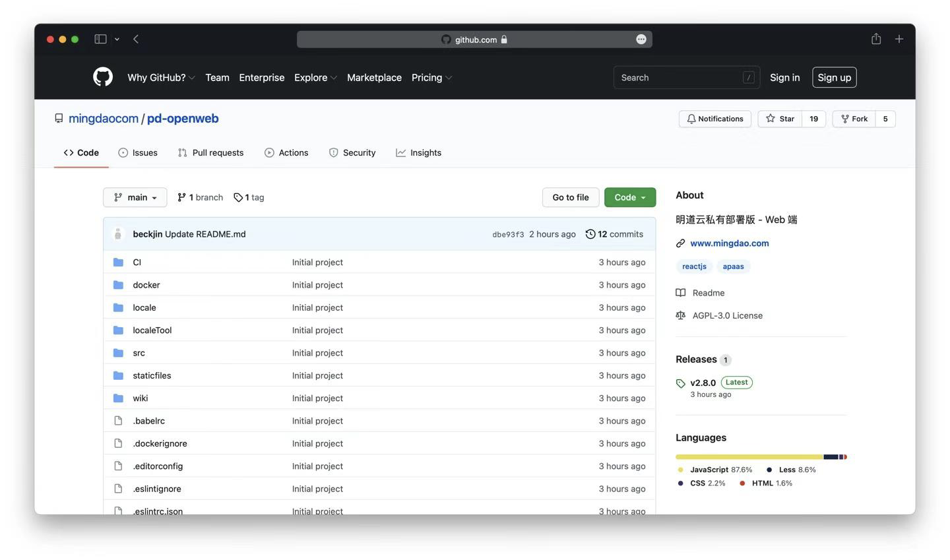950x560 pixels.
Task: Click Safari sidebar toggle icon
Action: point(100,39)
